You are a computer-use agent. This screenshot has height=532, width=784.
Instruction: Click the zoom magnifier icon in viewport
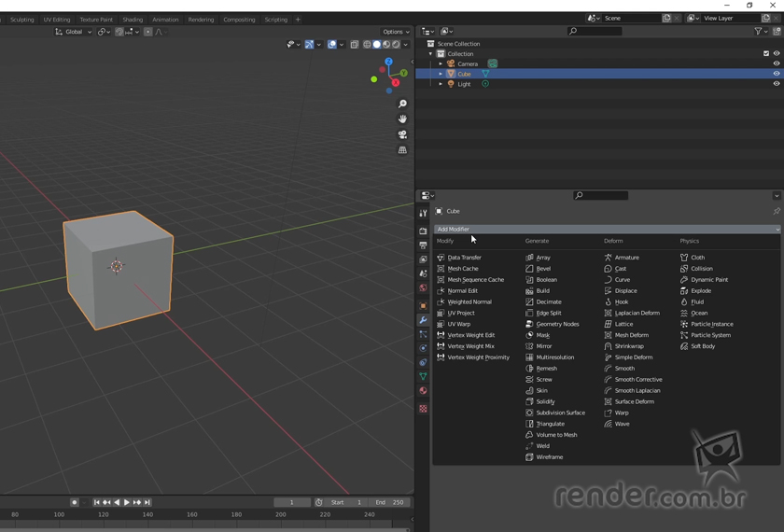[x=402, y=104]
